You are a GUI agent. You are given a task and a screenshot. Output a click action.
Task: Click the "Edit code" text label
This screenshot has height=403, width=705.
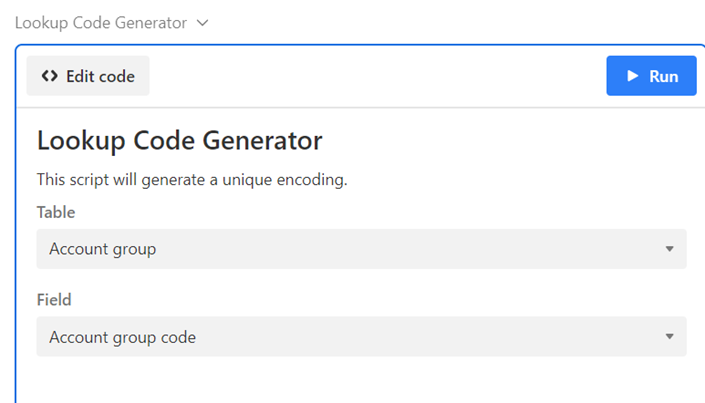pos(100,76)
